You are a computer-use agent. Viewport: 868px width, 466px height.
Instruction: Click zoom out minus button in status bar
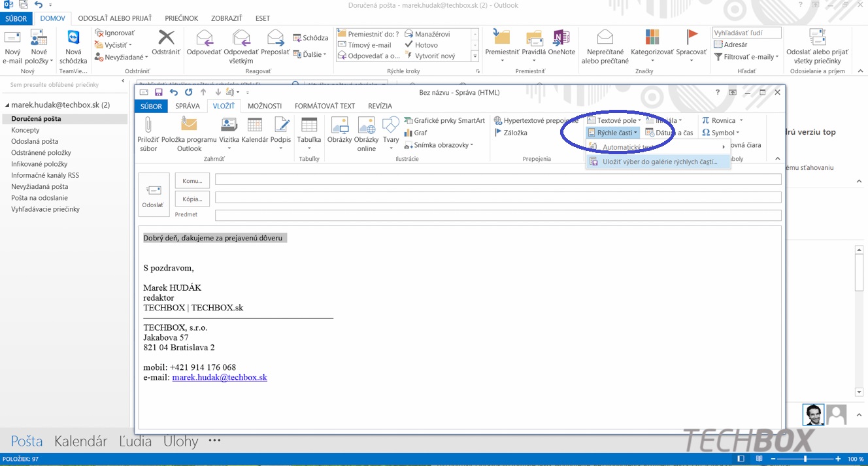[x=773, y=459]
